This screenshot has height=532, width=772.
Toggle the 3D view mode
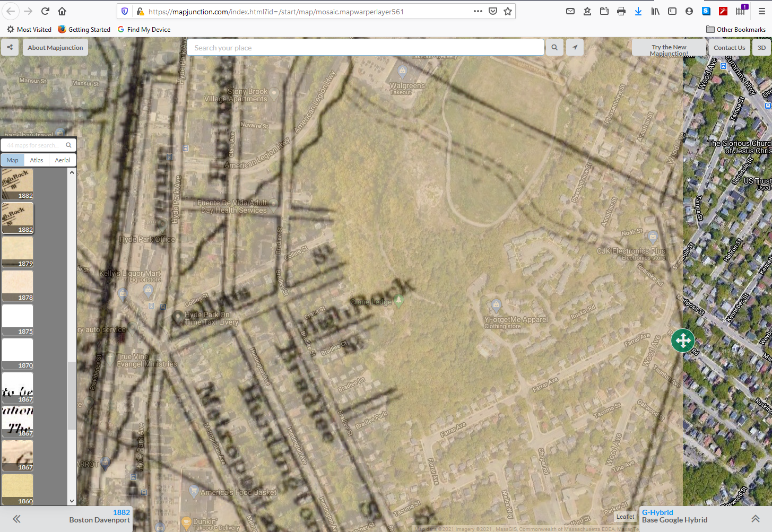(761, 47)
